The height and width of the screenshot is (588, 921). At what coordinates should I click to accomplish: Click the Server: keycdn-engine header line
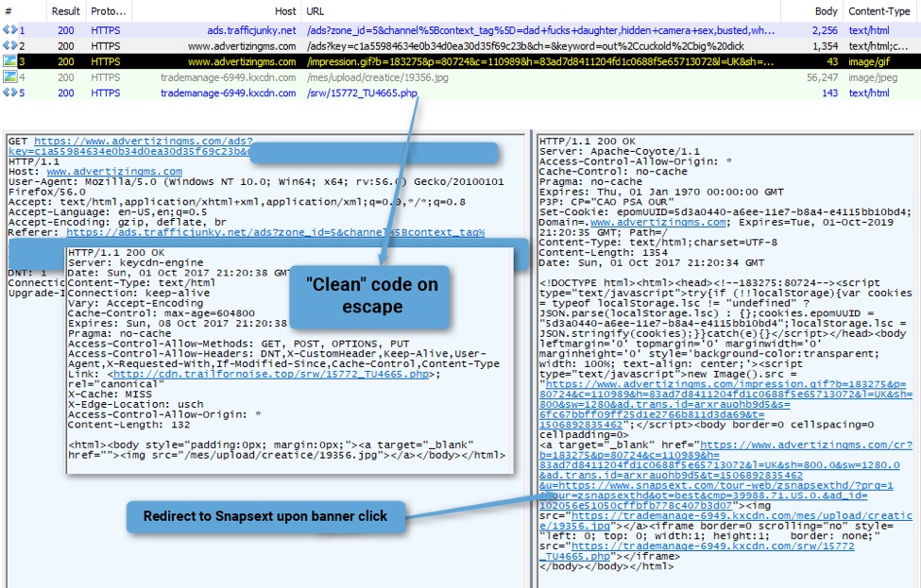point(136,262)
